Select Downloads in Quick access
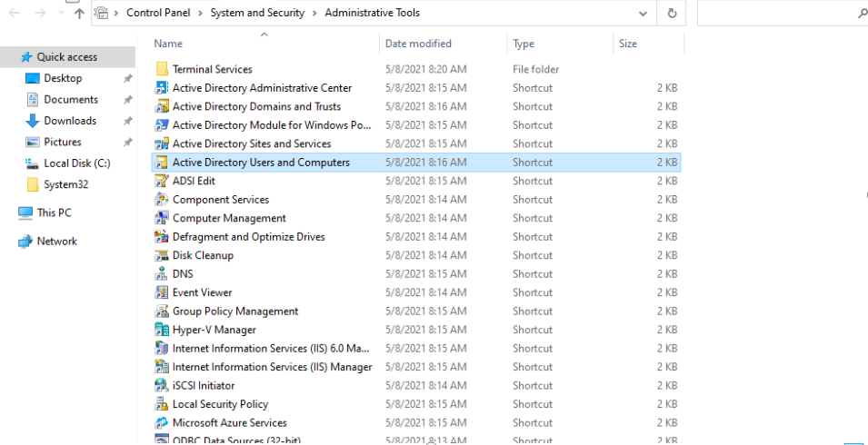 click(x=70, y=121)
